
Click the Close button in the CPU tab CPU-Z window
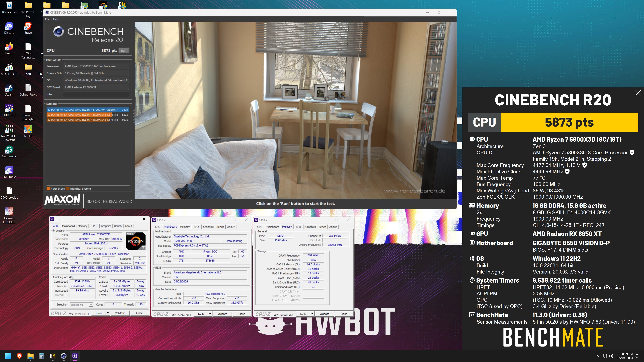click(139, 313)
